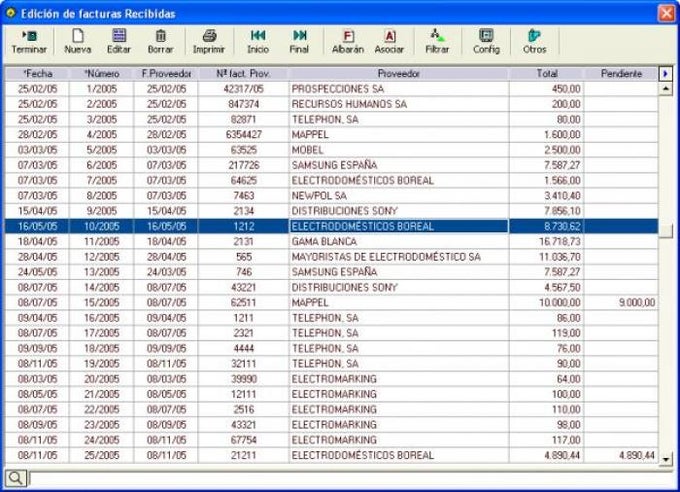Click the F.Proveedor column header
The width and height of the screenshot is (680, 492).
coord(167,74)
